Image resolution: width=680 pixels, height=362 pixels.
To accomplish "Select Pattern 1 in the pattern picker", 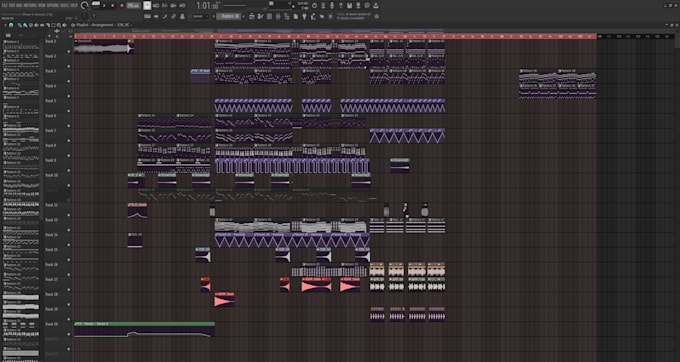I will [20, 46].
